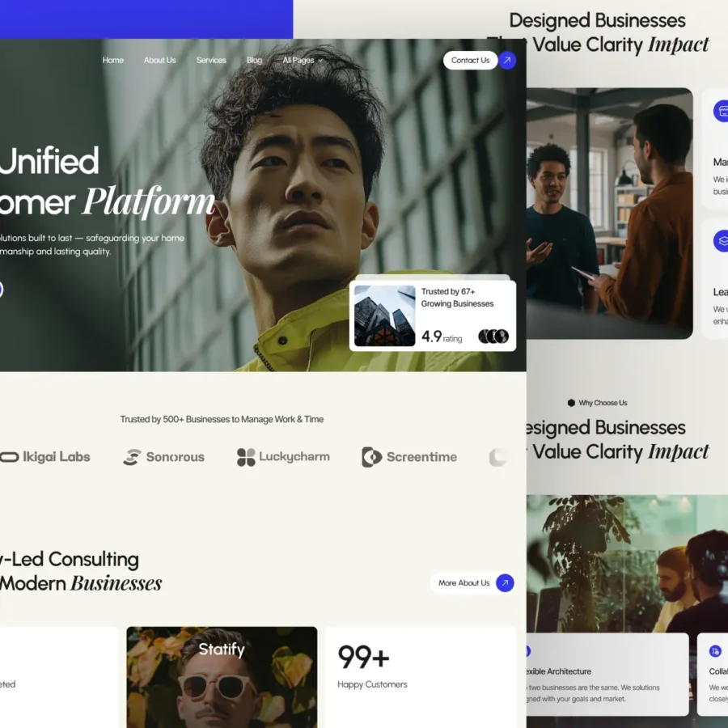Click 'Trusted by 500+ Businesses' heading text
Screen dimensions: 728x728
(222, 419)
